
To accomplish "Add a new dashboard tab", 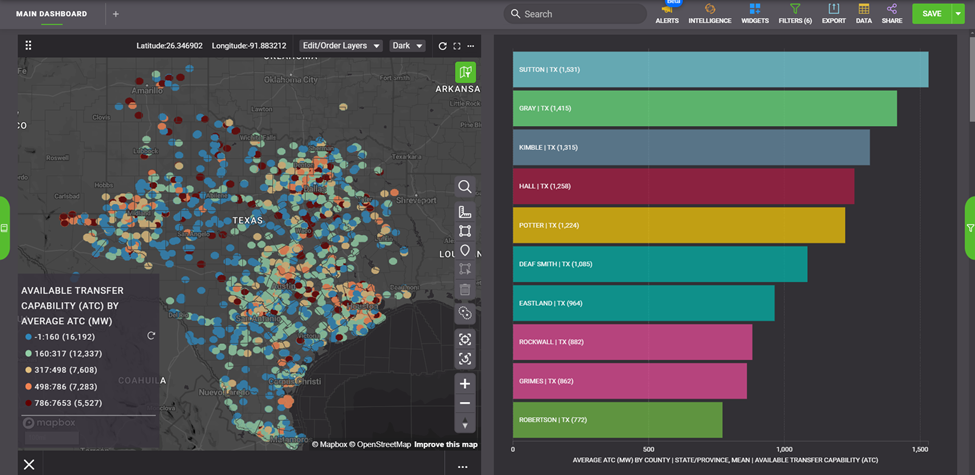I will click(115, 14).
